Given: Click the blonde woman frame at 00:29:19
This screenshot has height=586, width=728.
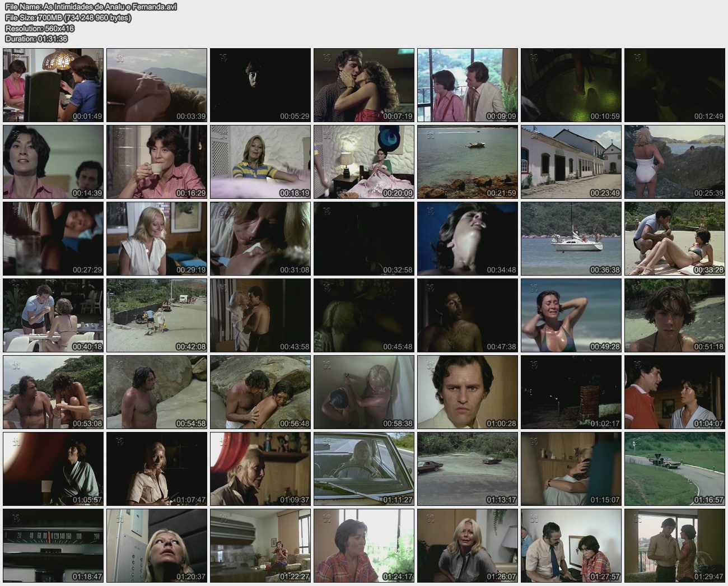Looking at the screenshot, I should pos(157,239).
